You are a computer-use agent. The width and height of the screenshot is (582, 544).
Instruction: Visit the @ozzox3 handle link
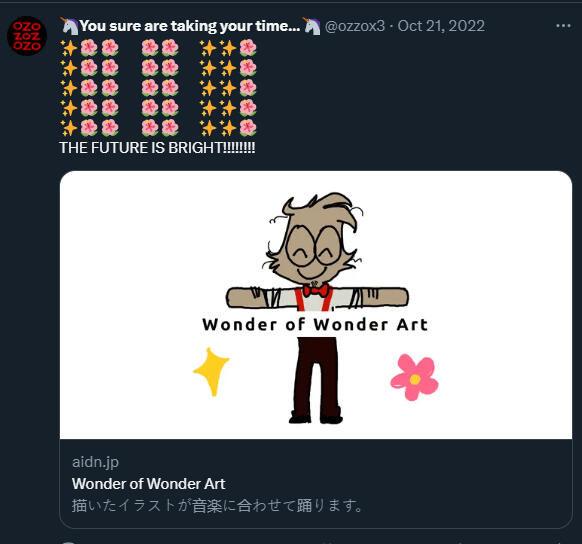pos(355,26)
